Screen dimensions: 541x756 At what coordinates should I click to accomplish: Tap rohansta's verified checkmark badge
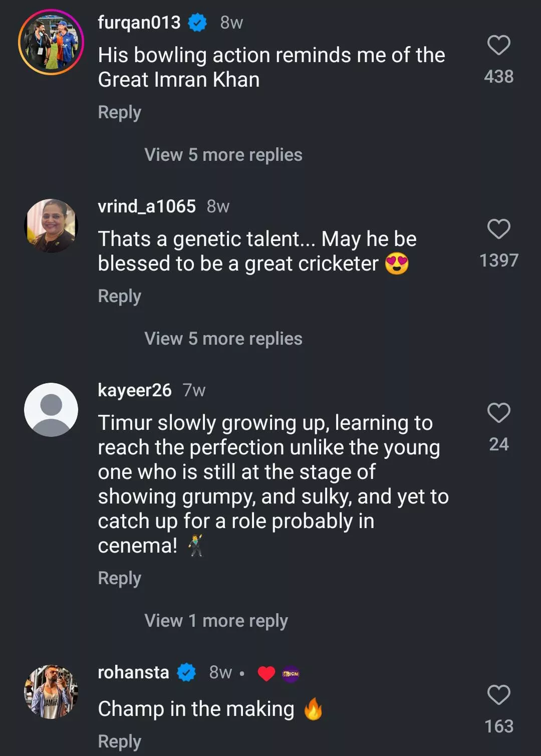coord(187,672)
